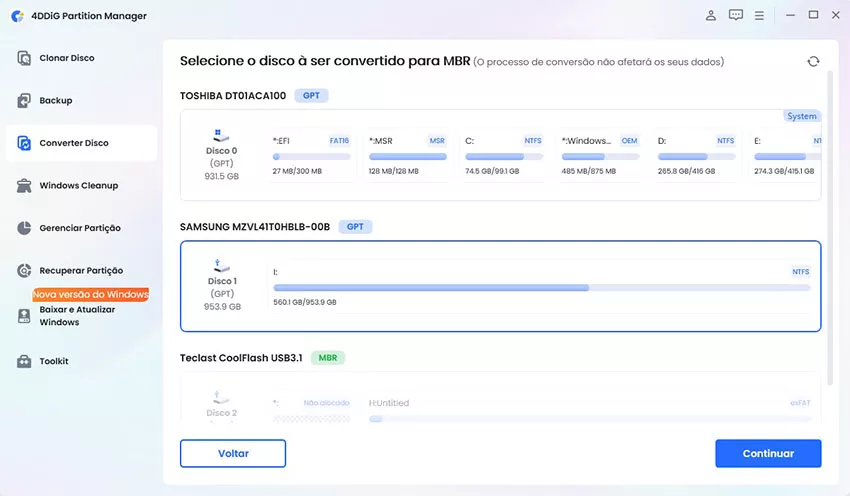
Task: Close the Partition Manager window
Action: (x=836, y=15)
